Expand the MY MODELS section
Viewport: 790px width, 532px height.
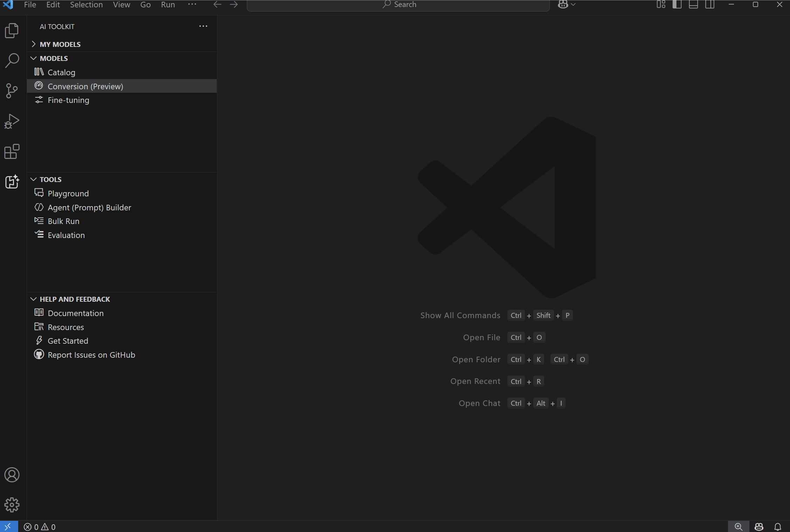pyautogui.click(x=60, y=44)
